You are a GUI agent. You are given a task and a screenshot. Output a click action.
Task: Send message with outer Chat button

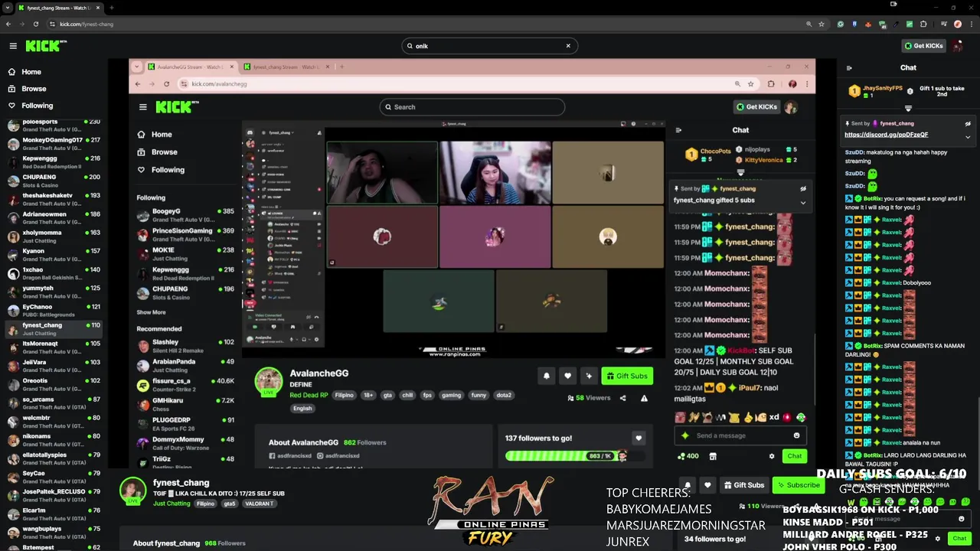[x=959, y=539]
